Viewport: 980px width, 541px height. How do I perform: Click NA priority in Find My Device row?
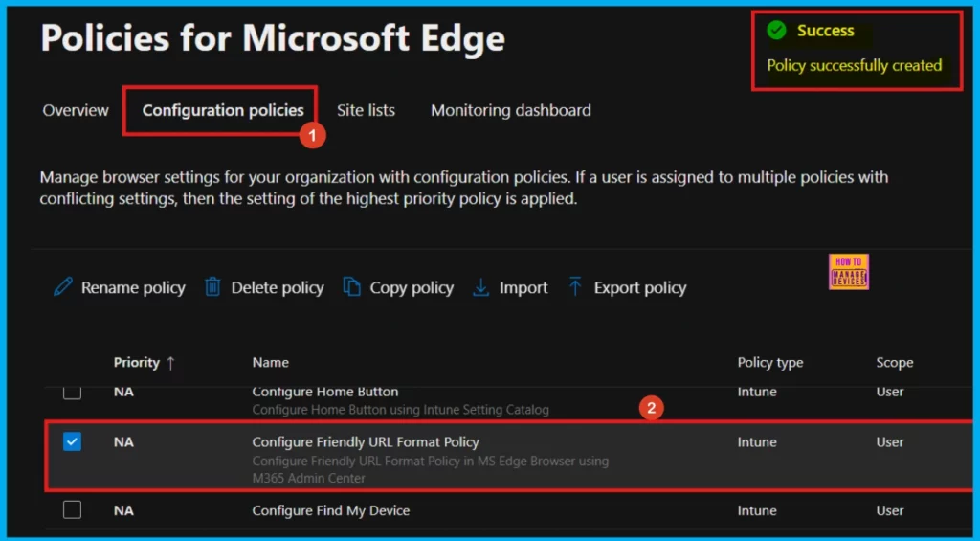[123, 510]
